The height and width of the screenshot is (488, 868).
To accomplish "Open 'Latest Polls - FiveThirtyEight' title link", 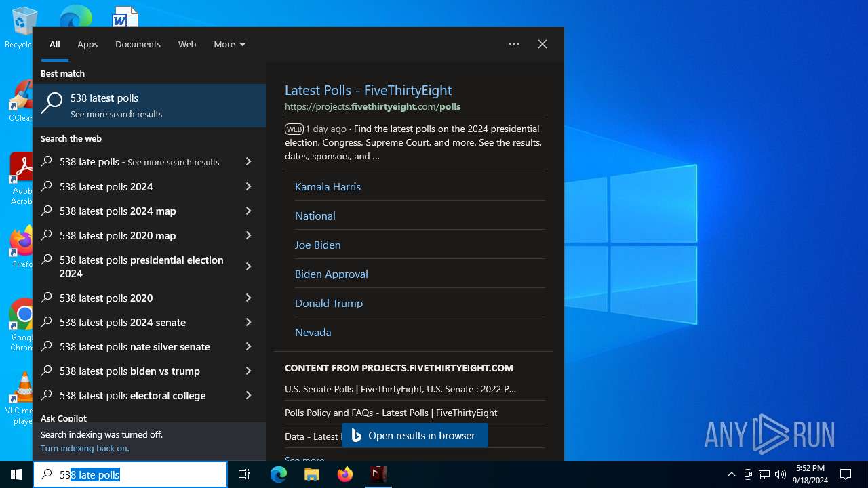I will tap(368, 90).
